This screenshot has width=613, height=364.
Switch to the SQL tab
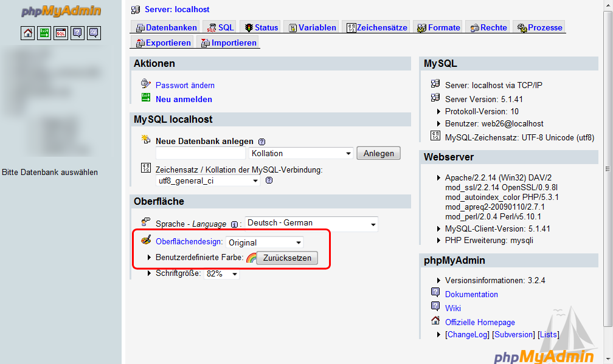[221, 27]
